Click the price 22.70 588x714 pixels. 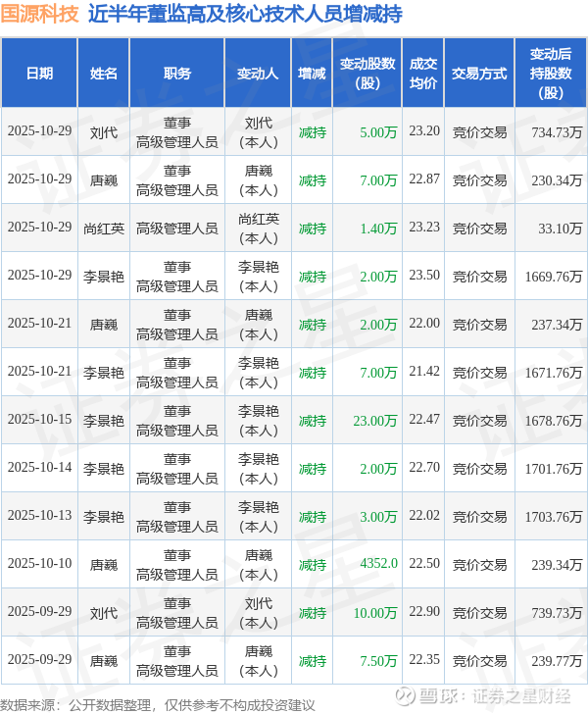pyautogui.click(x=424, y=467)
